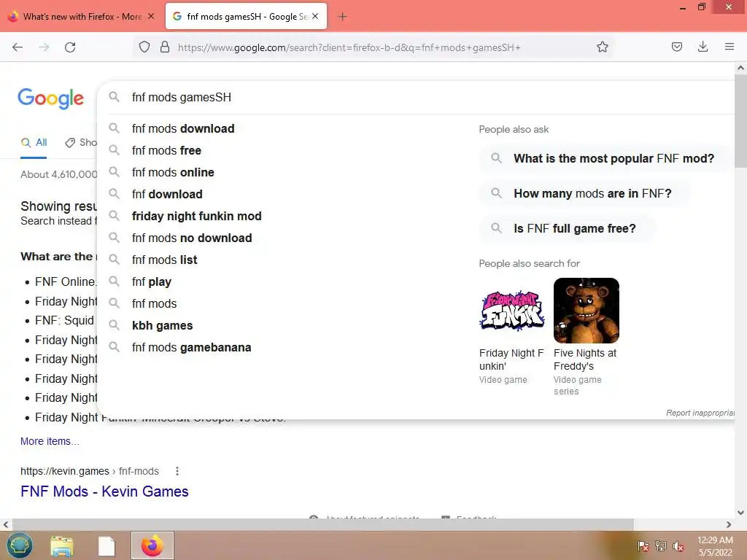This screenshot has height=560, width=747.
Task: Click 'FNF: Squid' list entry text
Action: 64,321
